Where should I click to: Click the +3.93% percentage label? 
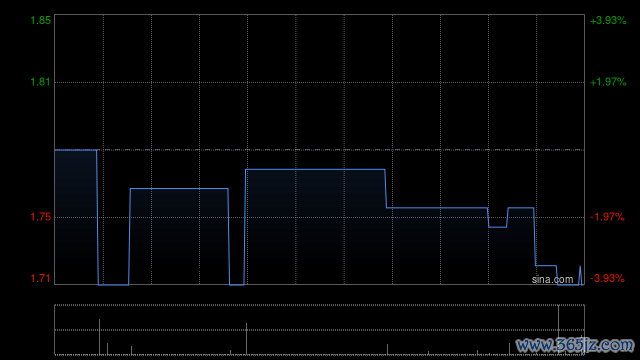point(608,20)
